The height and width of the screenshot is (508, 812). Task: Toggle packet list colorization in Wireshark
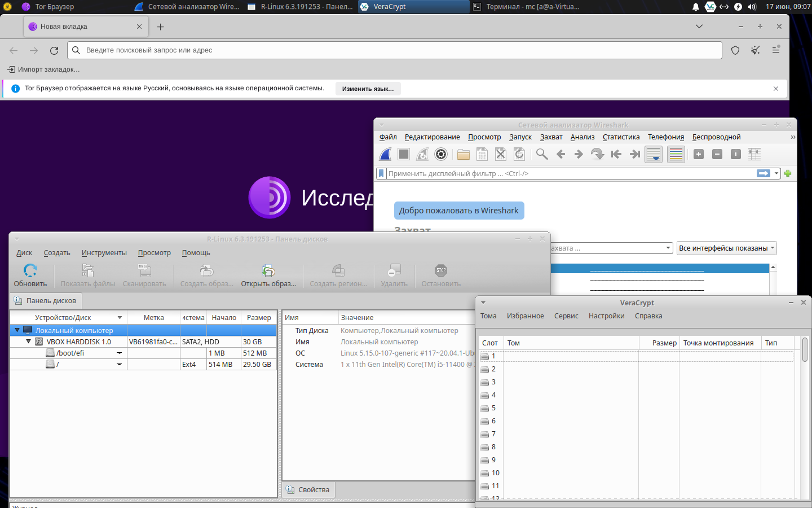(676, 154)
